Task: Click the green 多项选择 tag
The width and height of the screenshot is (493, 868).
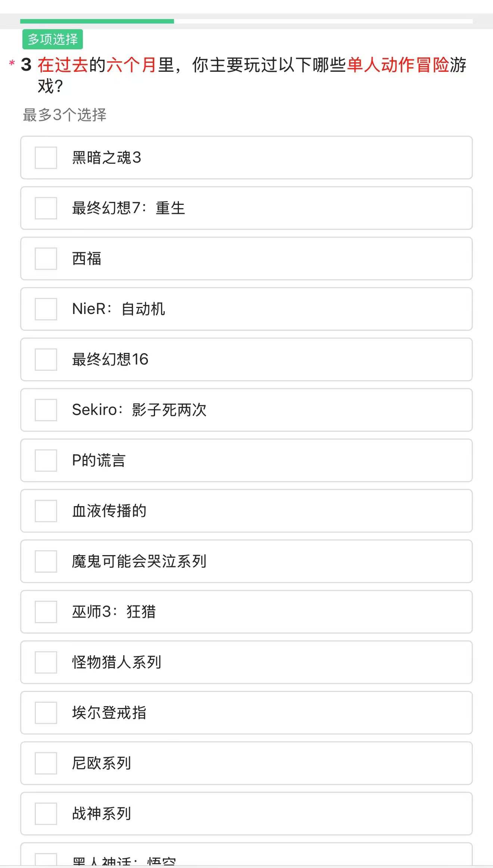Action: pos(53,39)
